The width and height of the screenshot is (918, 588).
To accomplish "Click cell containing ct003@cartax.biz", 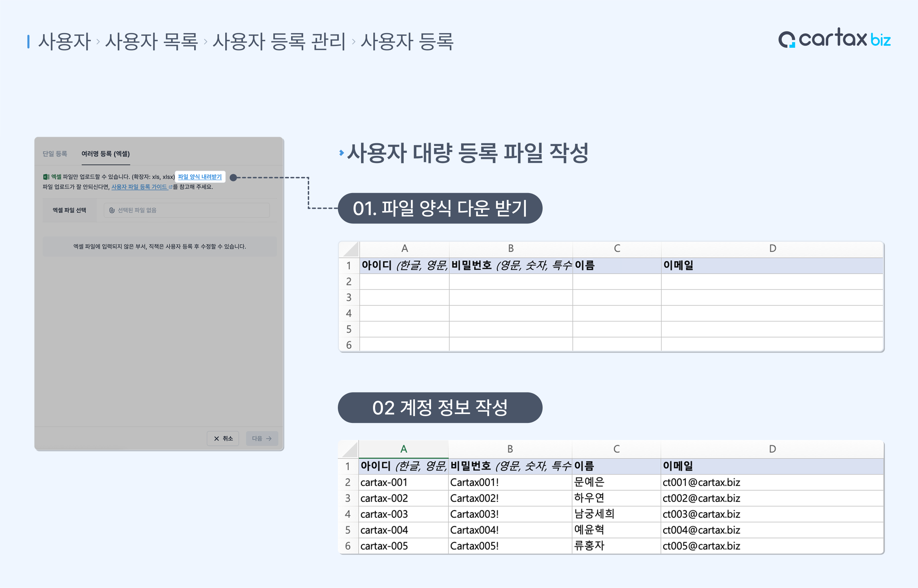I will pos(701,514).
